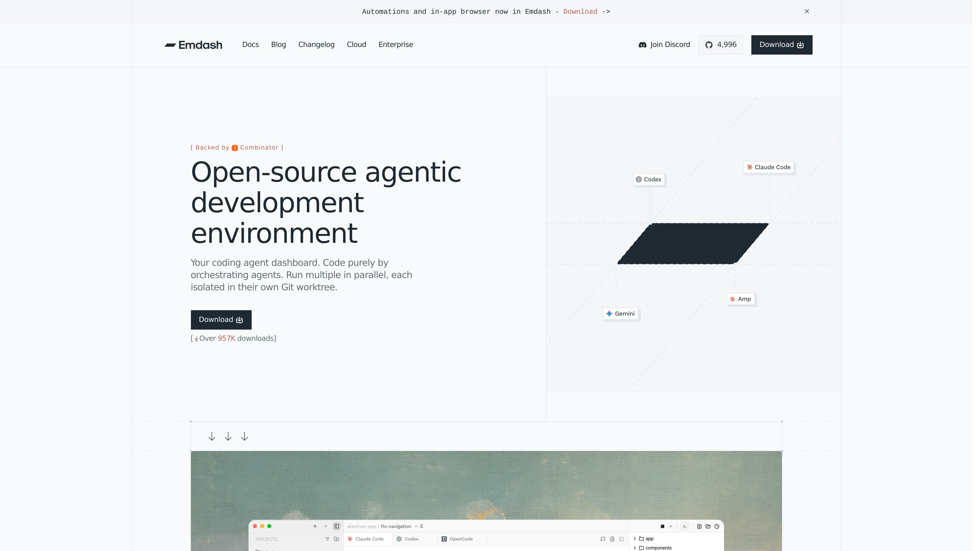Open the Enterprise page
980x551 pixels.
[x=396, y=44]
